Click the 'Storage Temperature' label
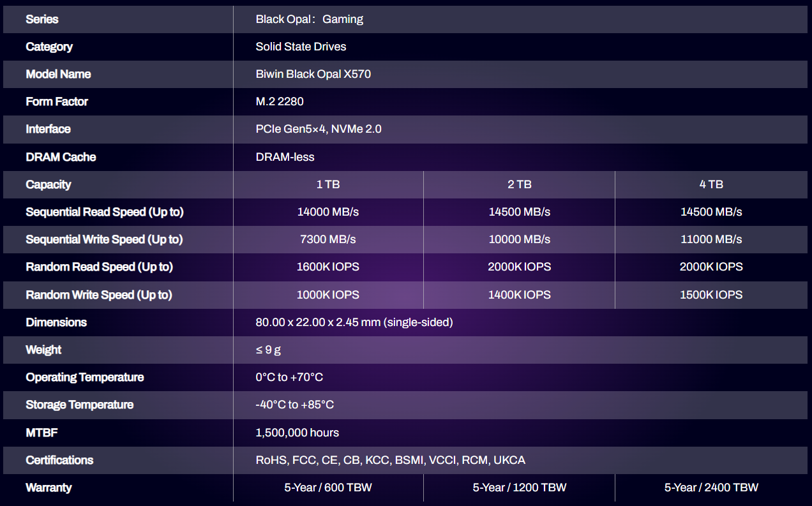This screenshot has width=812, height=506. click(80, 405)
